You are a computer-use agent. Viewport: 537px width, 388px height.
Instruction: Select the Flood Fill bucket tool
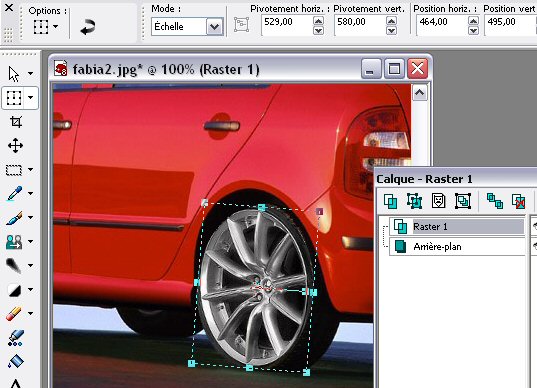tap(15, 362)
